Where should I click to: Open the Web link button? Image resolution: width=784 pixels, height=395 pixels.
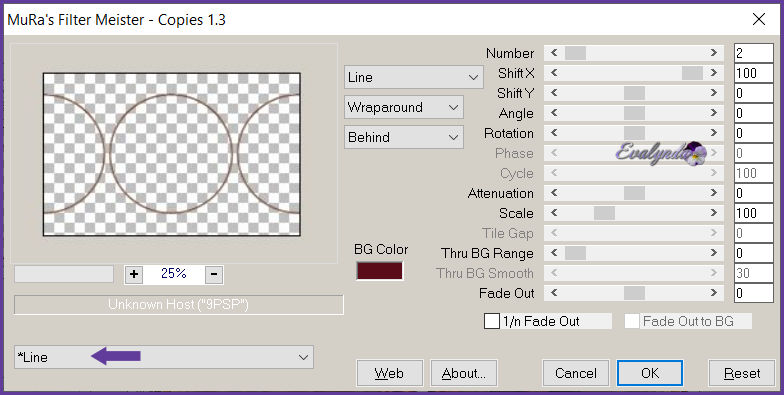389,373
